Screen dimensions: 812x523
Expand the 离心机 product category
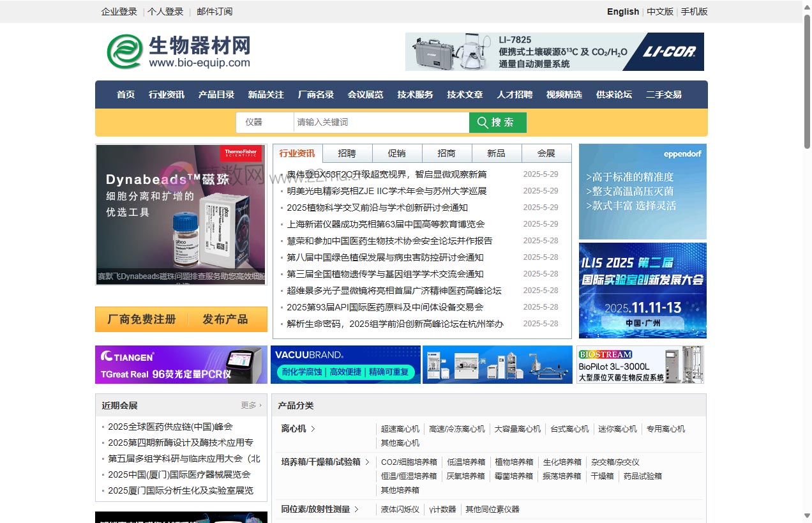296,429
